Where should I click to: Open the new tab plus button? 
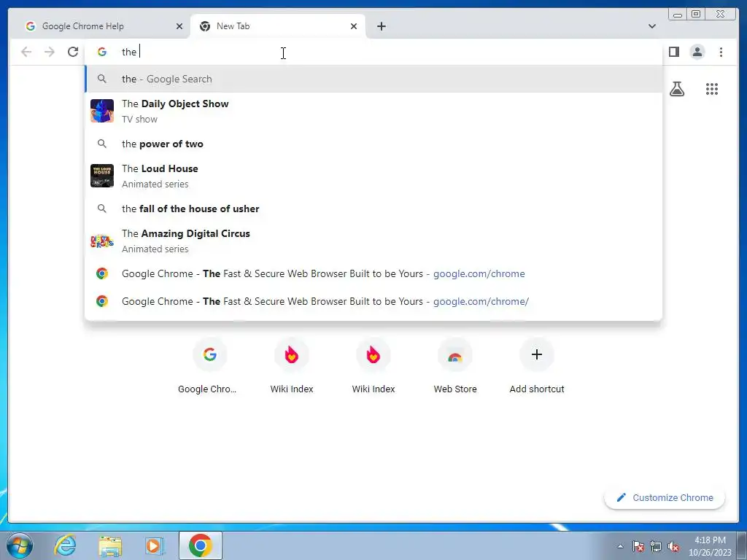tap(381, 26)
